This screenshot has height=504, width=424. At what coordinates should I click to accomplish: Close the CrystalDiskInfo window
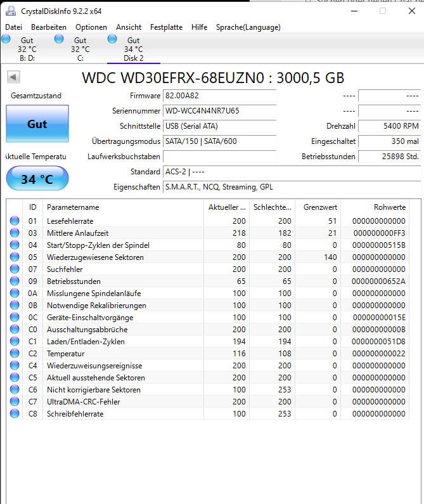(412, 11)
